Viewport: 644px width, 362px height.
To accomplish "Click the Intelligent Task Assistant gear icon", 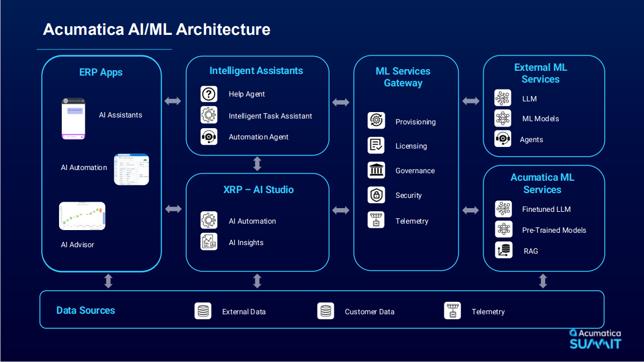I will click(209, 115).
